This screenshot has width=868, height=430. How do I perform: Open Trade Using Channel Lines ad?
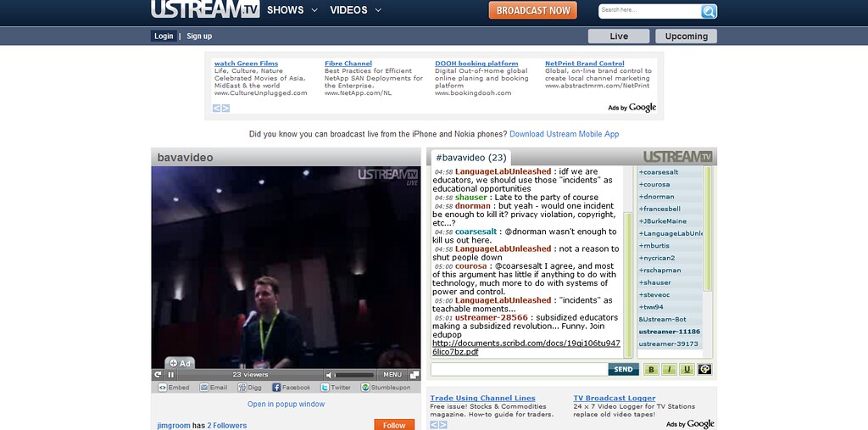pos(482,398)
